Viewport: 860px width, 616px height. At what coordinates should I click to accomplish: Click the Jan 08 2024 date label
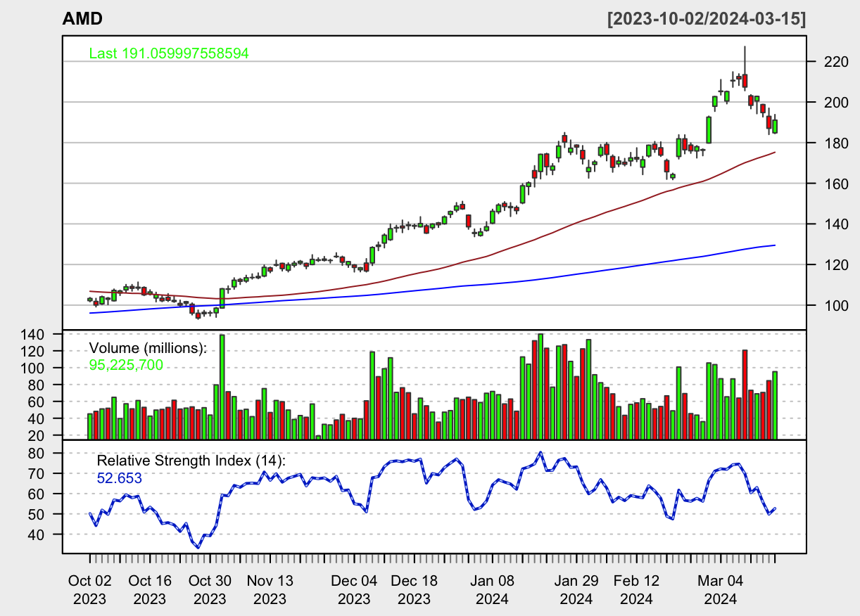[x=493, y=591]
